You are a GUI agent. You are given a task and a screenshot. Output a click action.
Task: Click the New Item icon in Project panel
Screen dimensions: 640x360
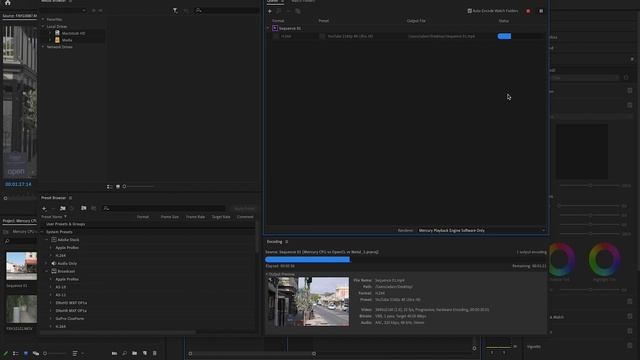click(144, 353)
